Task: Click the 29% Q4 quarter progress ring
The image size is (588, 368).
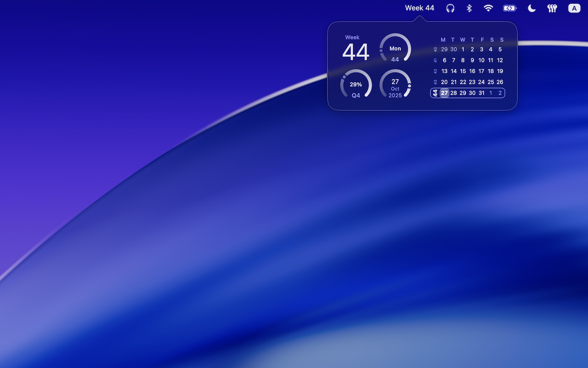Action: tap(356, 85)
